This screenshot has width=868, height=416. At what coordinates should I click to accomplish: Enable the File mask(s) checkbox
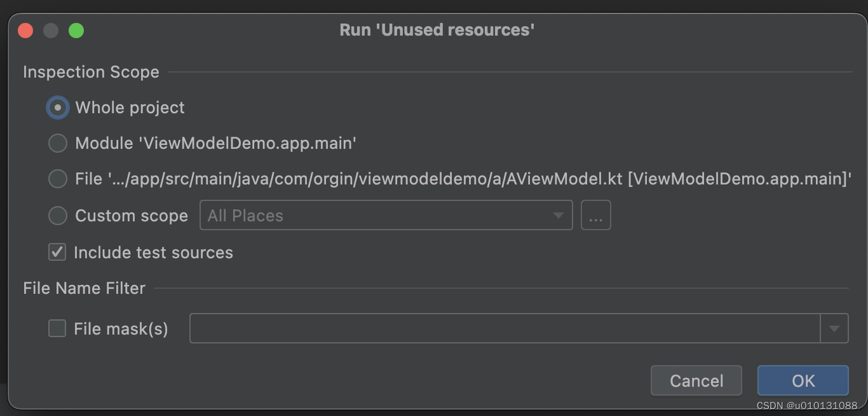(x=57, y=328)
